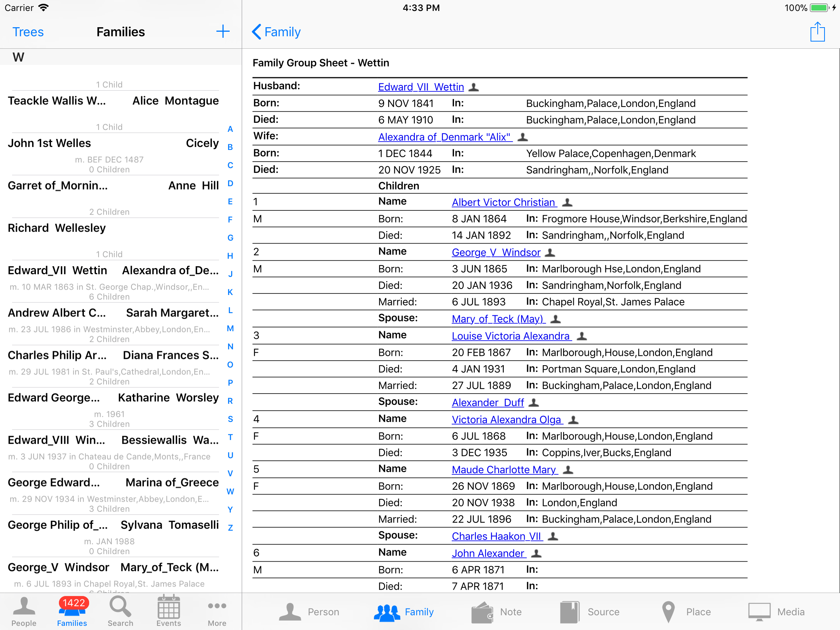Open the Place pin tab
The image size is (840, 630).
686,611
